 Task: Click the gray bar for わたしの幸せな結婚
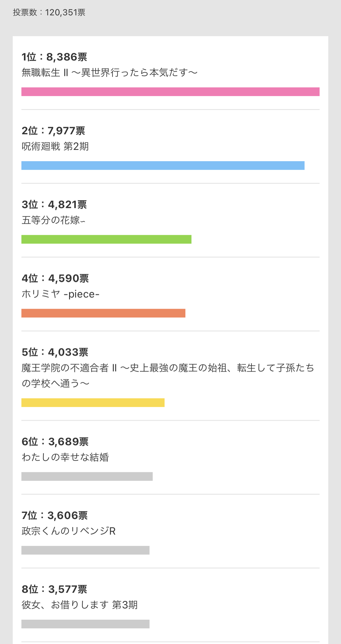(87, 476)
